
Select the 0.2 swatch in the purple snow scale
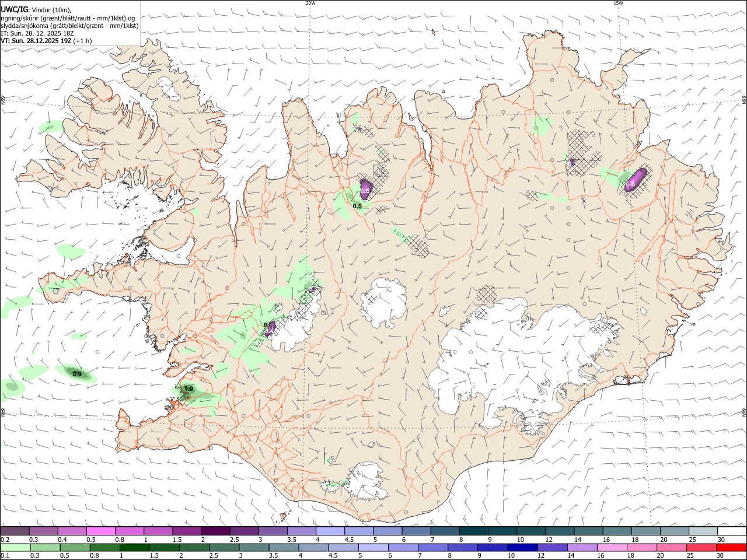tap(15, 531)
